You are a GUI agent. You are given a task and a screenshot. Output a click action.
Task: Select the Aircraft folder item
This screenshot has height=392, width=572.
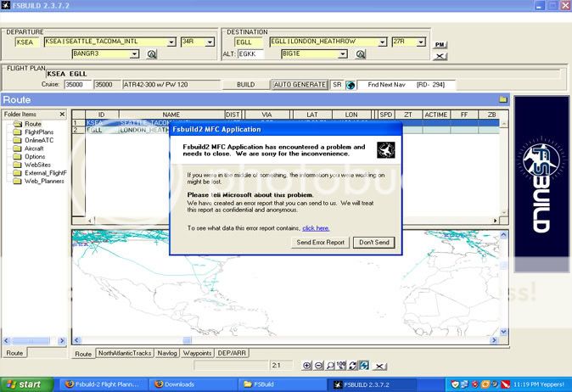coord(35,148)
